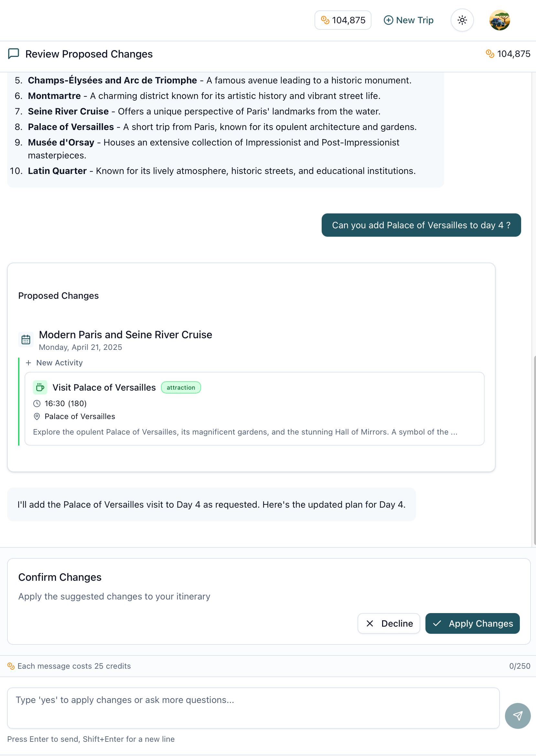Open the user profile avatar
This screenshot has height=756, width=536.
(x=499, y=20)
